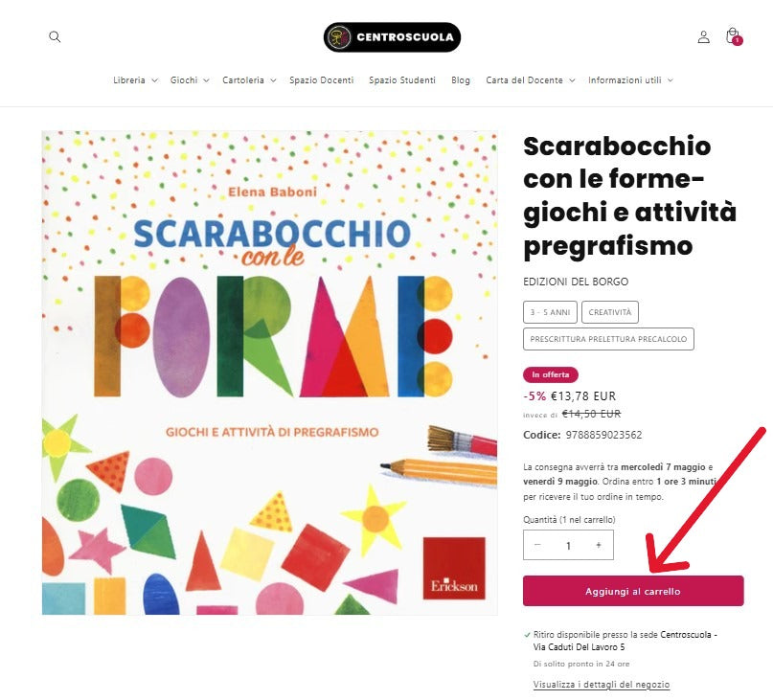
Task: Click the Centroscuola logo
Action: (392, 37)
